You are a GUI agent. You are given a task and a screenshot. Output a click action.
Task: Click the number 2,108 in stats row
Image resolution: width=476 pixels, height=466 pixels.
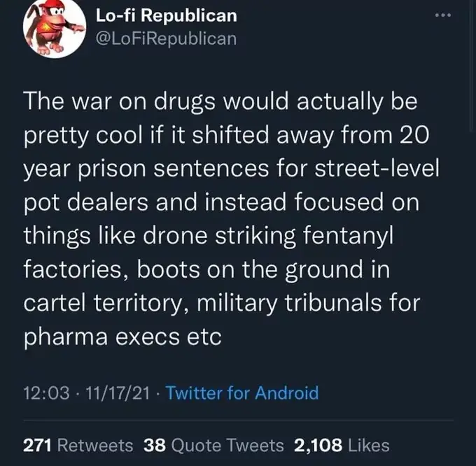pos(318,445)
